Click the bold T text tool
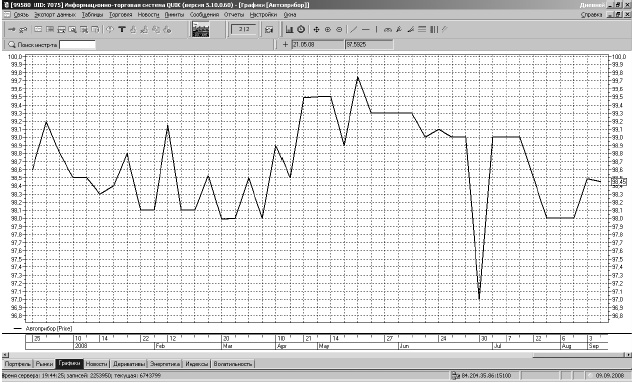 click(121, 30)
